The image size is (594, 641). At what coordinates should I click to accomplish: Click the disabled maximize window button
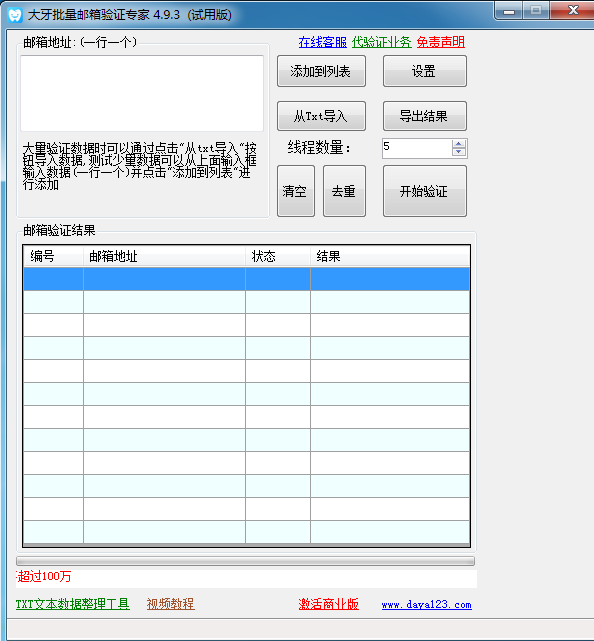pos(536,11)
